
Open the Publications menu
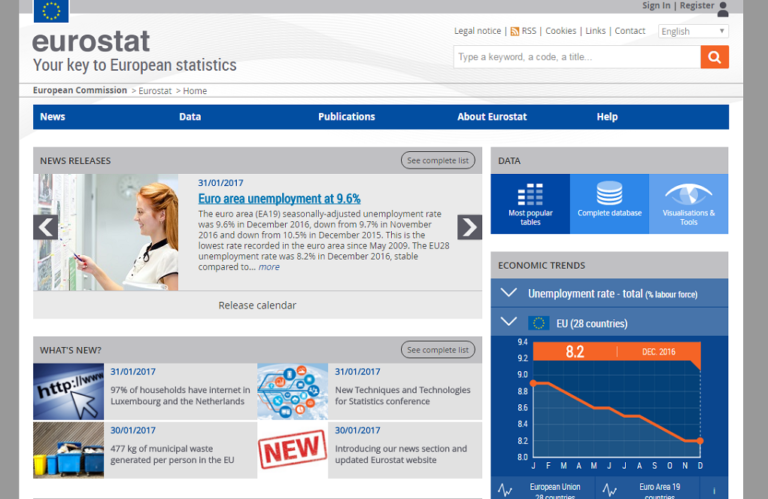pos(346,117)
